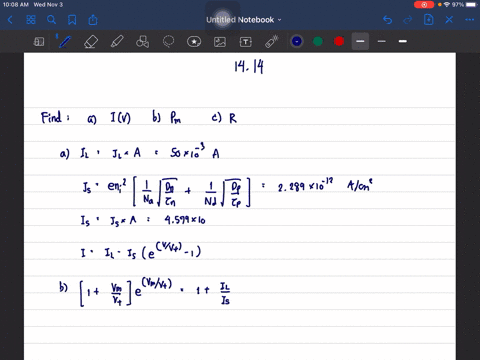Screen dimensions: 480x360
Task: Open the Elements sticker tool
Action: (194, 42)
